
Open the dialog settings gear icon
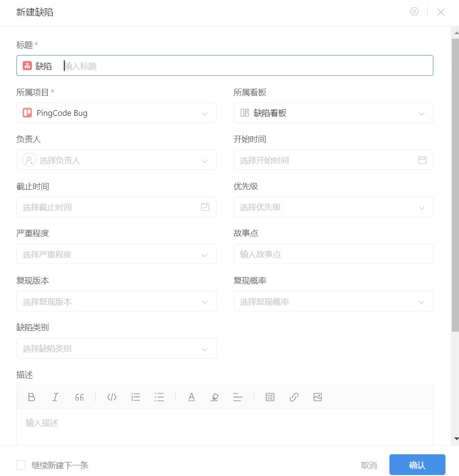pos(414,12)
